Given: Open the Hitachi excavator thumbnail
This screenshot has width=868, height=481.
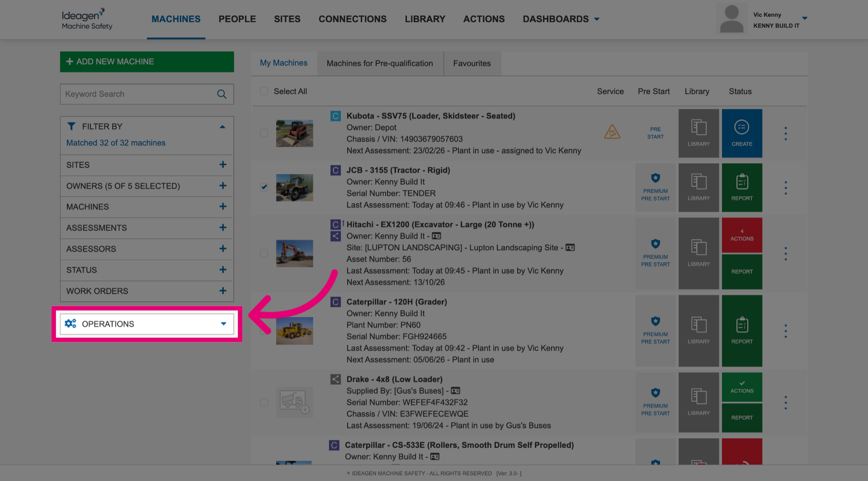Looking at the screenshot, I should point(294,253).
